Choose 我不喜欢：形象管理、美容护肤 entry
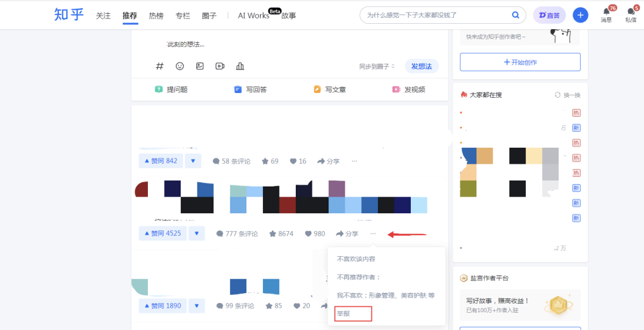 (x=386, y=295)
